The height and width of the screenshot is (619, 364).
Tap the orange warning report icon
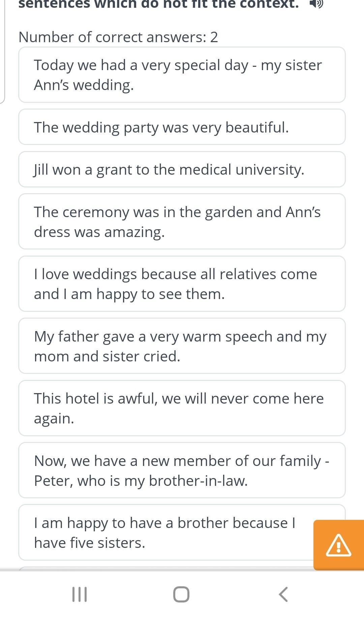coord(339,545)
